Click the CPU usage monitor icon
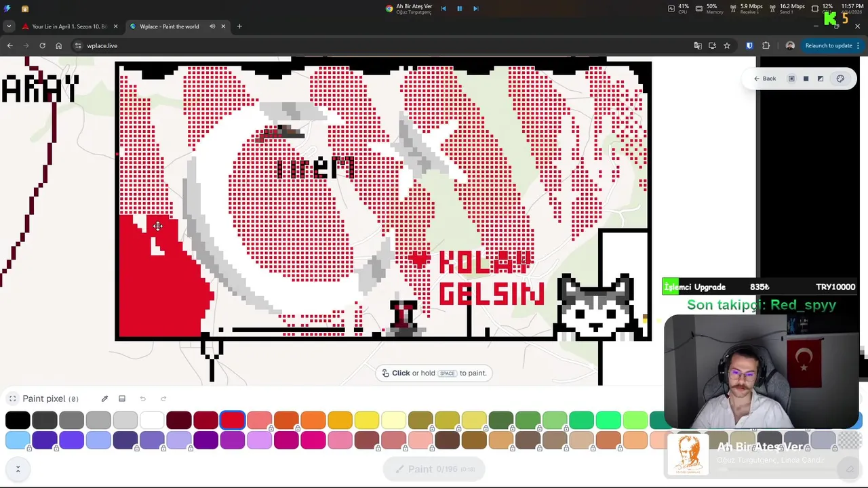 point(671,8)
